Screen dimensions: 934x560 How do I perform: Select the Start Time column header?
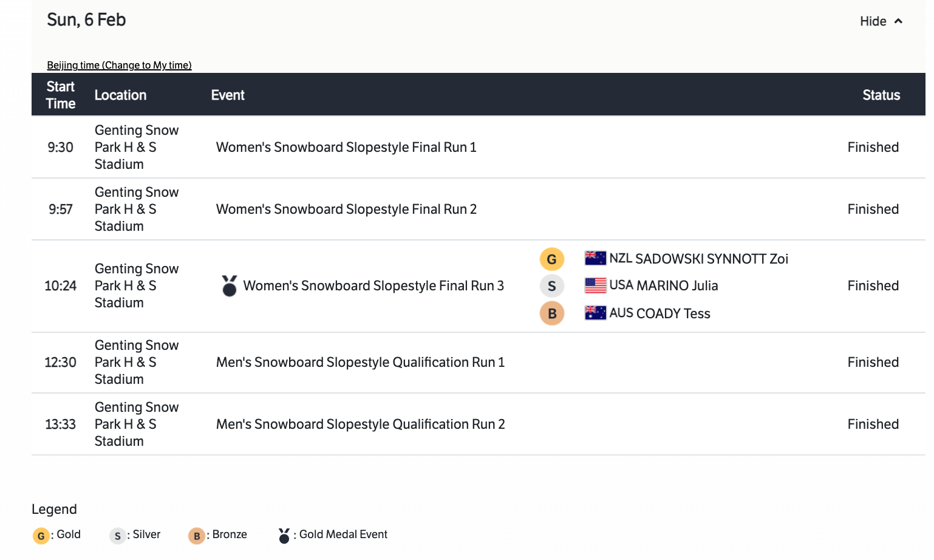(61, 95)
